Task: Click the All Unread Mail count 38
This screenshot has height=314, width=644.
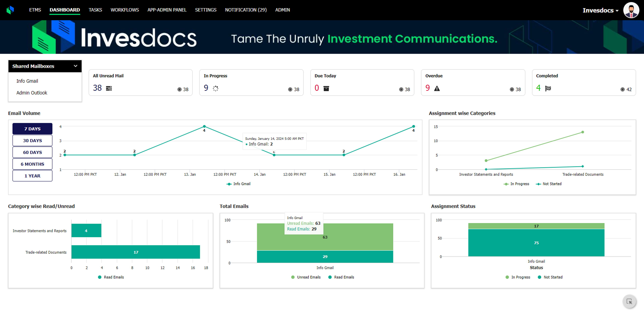Action: tap(97, 88)
